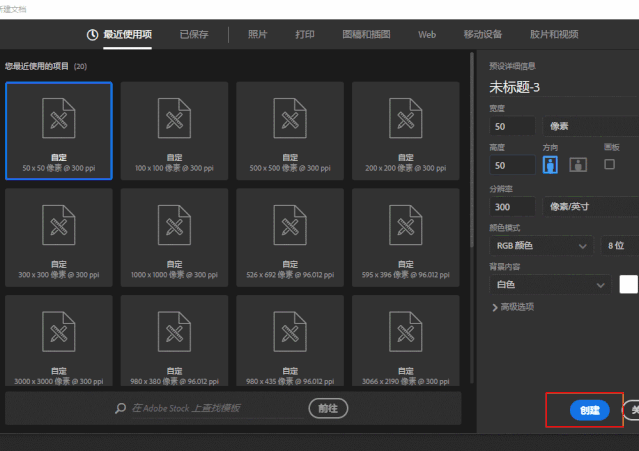This screenshot has width=639, height=451.
Task: Click the Adobe Stock search magnifier icon
Action: coord(121,408)
